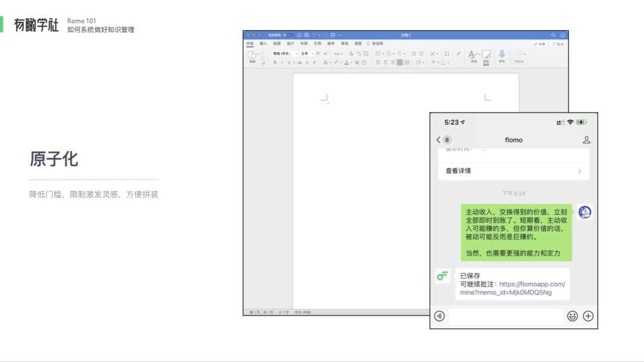
Task: Click the 批注 comments button in Word
Action: click(558, 44)
